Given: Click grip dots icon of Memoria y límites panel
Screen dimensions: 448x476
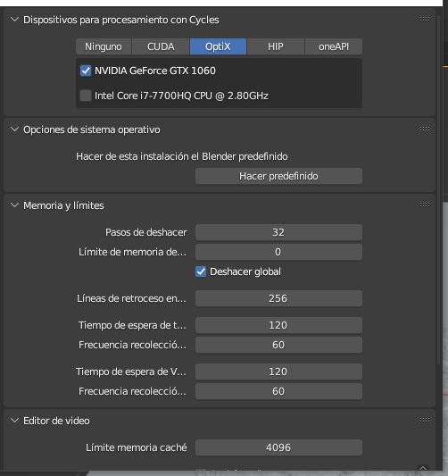Looking at the screenshot, I should [x=425, y=205].
